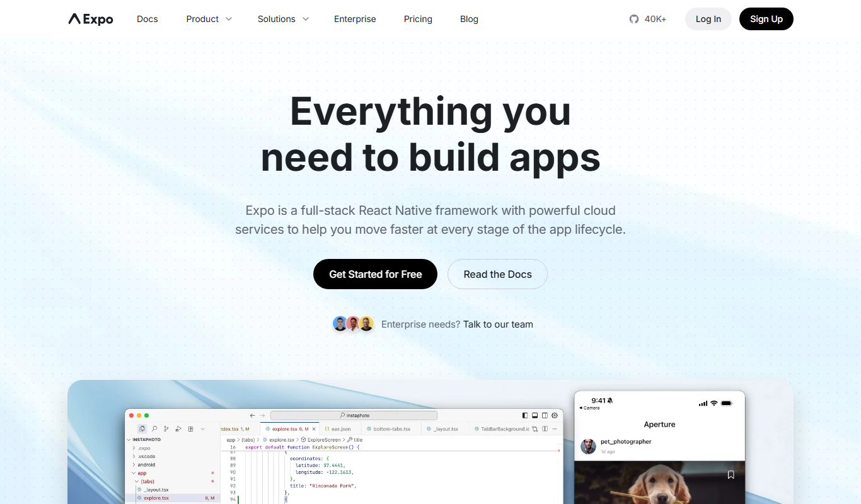Click the battery icon in phone status bar
Image resolution: width=861 pixels, height=504 pixels.
[727, 403]
